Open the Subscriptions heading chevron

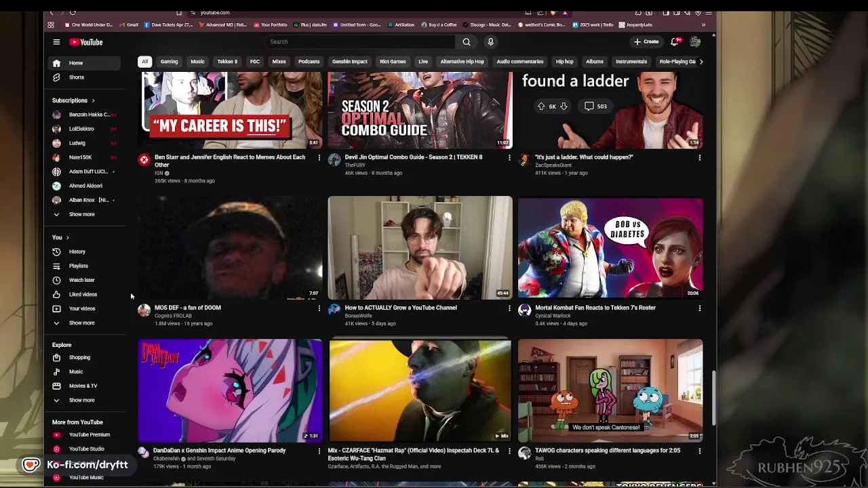93,100
